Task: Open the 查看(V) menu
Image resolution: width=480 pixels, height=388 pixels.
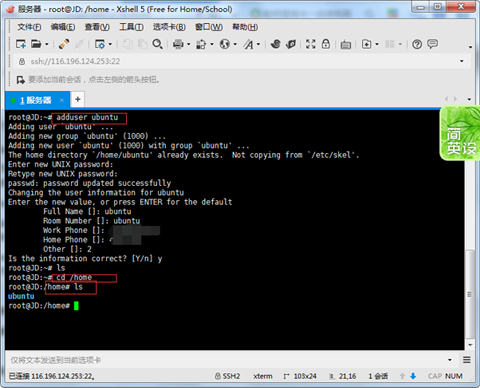Action: pyautogui.click(x=97, y=27)
